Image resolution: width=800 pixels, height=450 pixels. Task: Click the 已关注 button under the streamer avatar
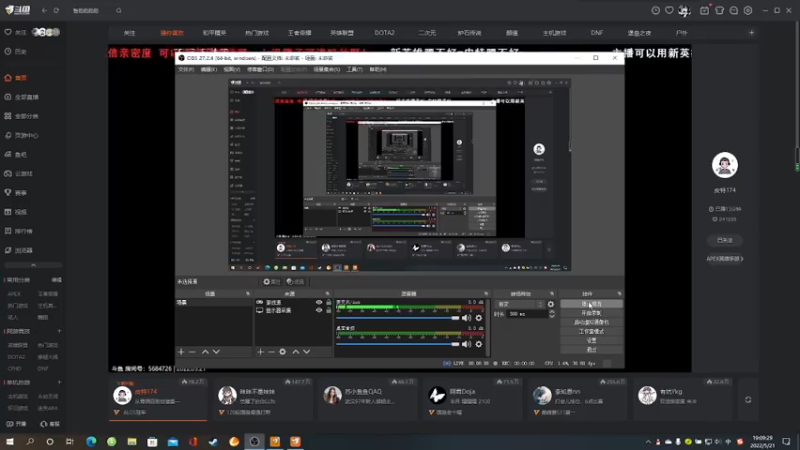coord(724,240)
